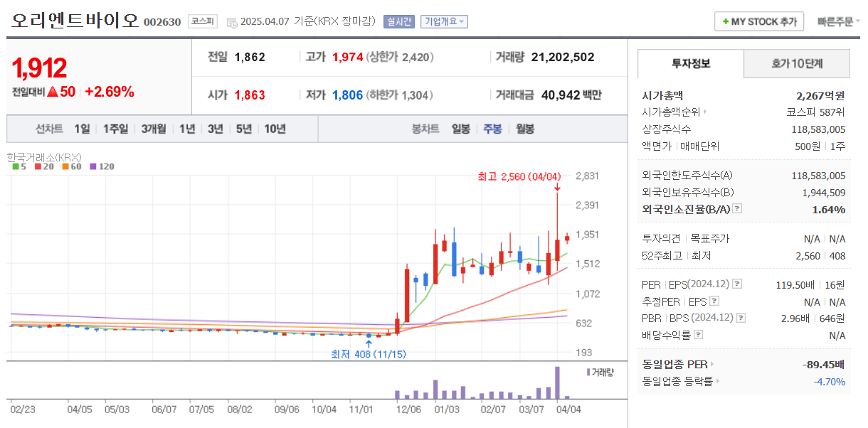Expand the 동일업종 등락률 arrow
This screenshot has width=868, height=428.
click(x=717, y=382)
